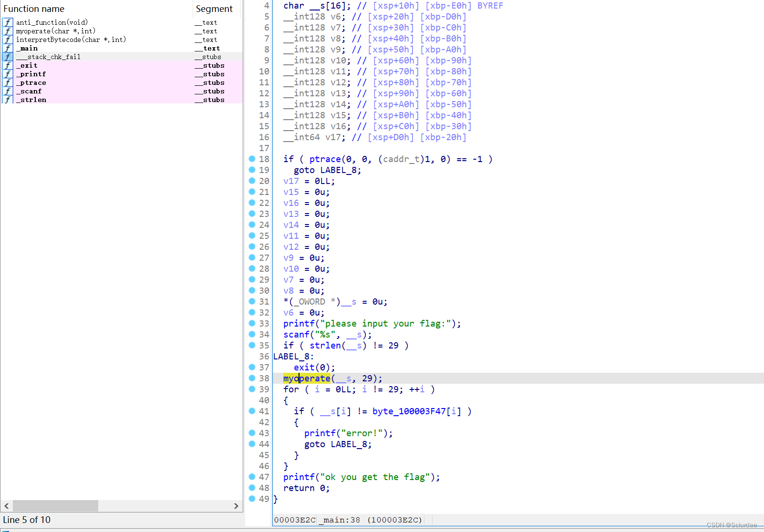Click __stubs segment of _ptrace row
The height and width of the screenshot is (532, 764).
[209, 82]
